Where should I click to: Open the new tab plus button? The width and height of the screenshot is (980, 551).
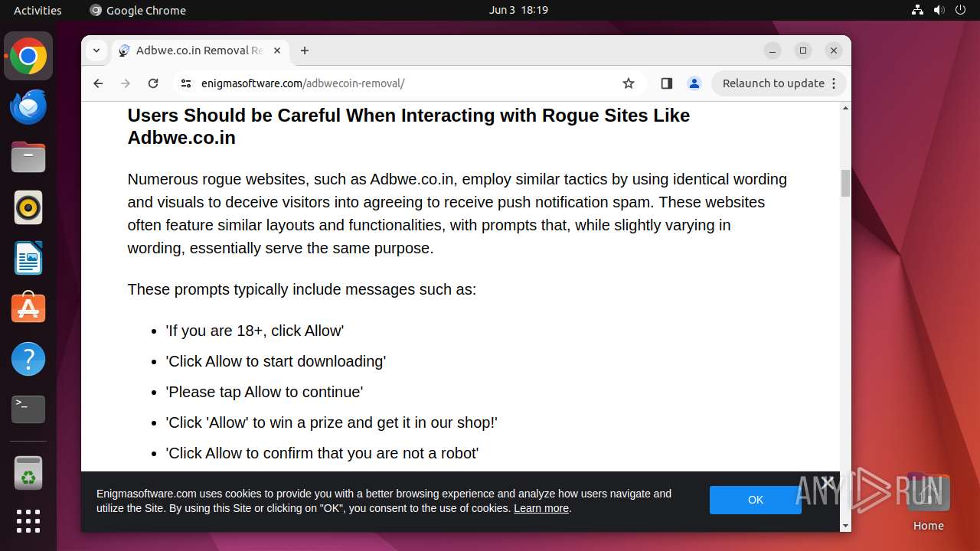[x=305, y=51]
